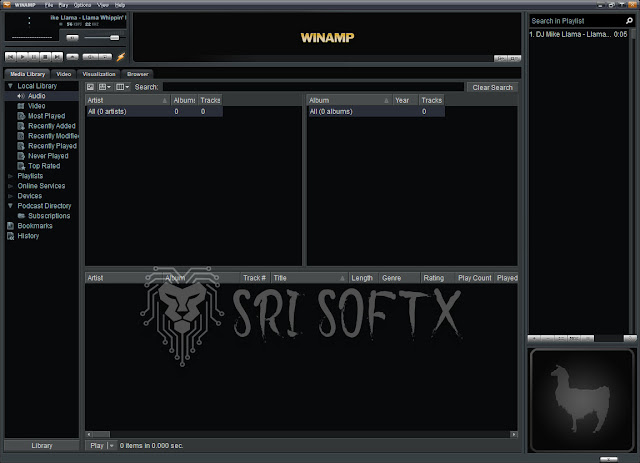The width and height of the screenshot is (640, 463).
Task: Select playlist entry DJ Mike Llama
Action: pyautogui.click(x=578, y=34)
